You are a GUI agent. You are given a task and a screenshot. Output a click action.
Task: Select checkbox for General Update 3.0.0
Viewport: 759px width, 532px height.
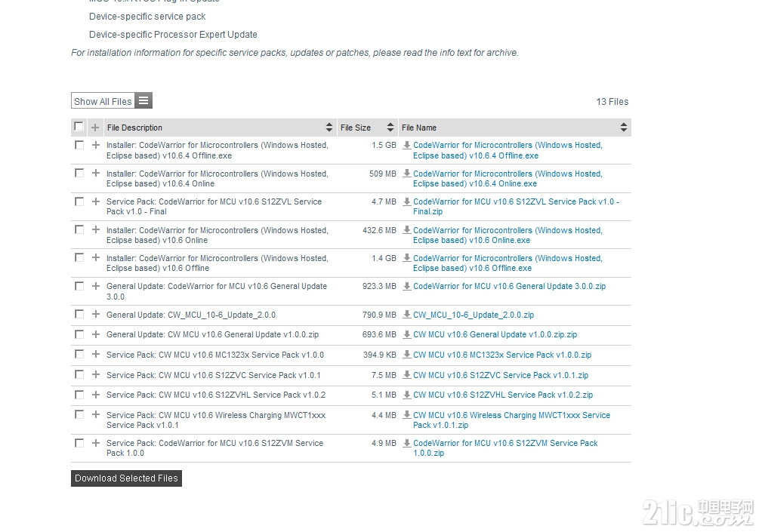pos(79,286)
